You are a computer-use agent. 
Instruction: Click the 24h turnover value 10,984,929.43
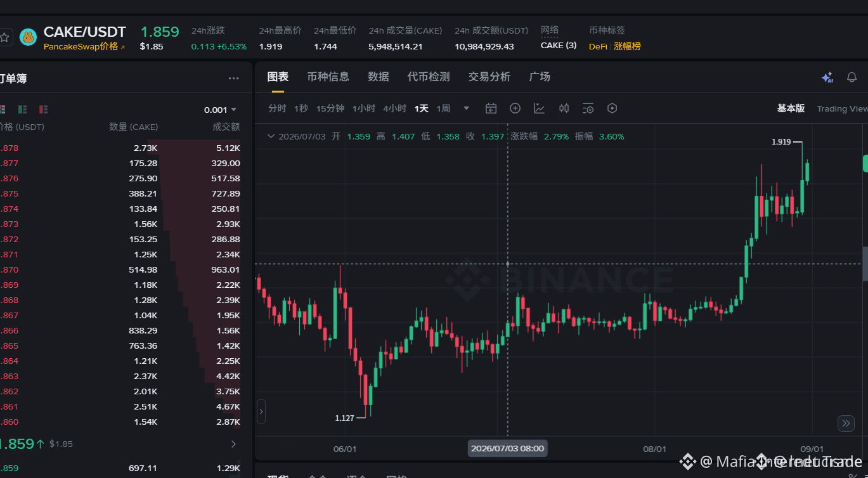(x=484, y=46)
